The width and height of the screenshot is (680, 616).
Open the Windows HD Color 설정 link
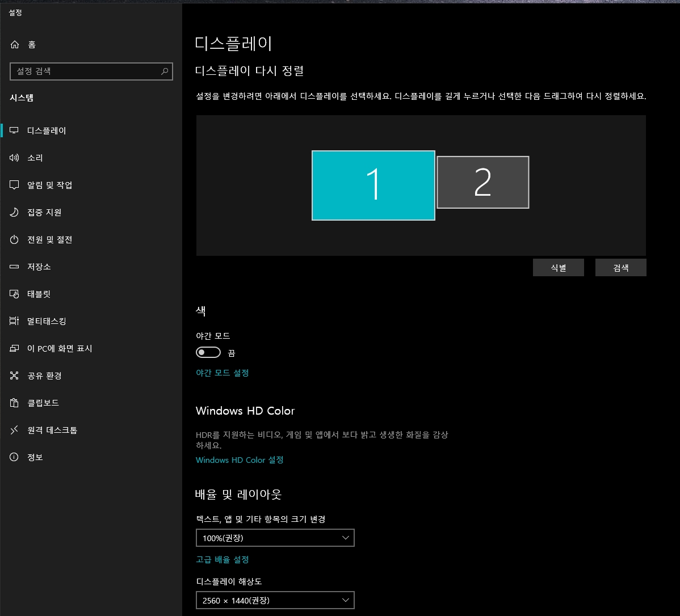(240, 460)
